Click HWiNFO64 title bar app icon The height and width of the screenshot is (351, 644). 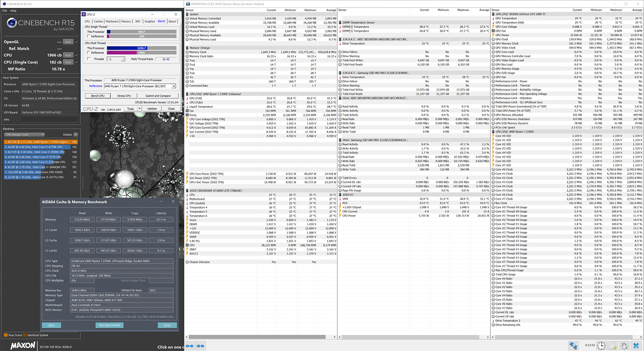pyautogui.click(x=188, y=4)
